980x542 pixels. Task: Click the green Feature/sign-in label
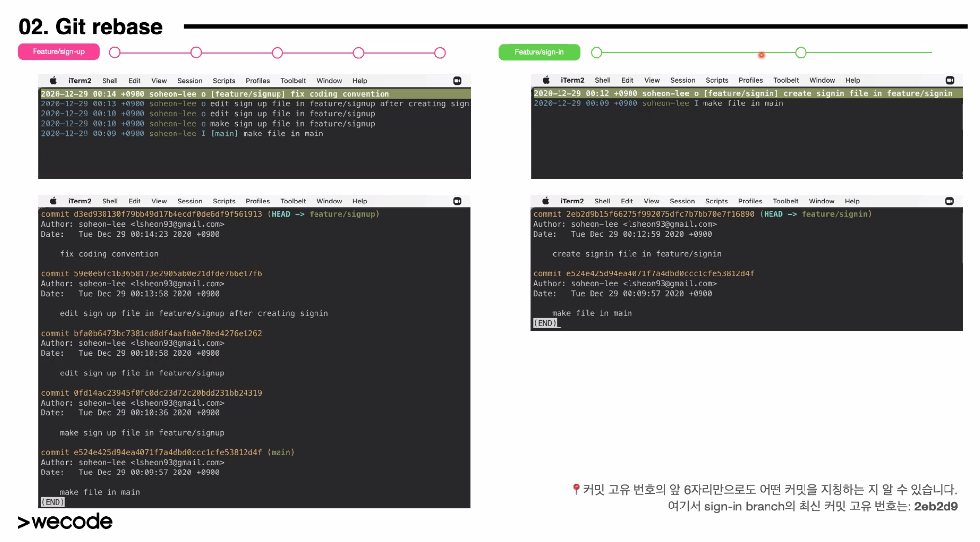pyautogui.click(x=539, y=52)
